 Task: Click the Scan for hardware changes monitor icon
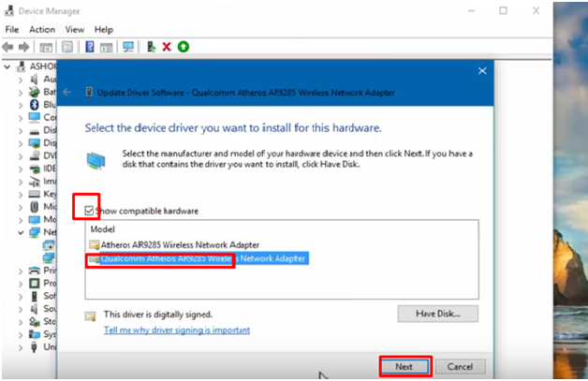point(128,47)
